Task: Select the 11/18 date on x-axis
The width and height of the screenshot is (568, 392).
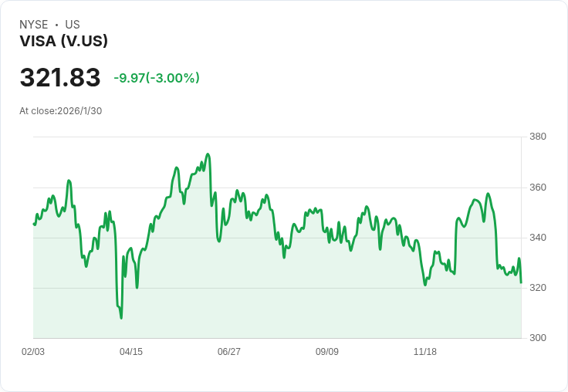Action: (x=425, y=352)
